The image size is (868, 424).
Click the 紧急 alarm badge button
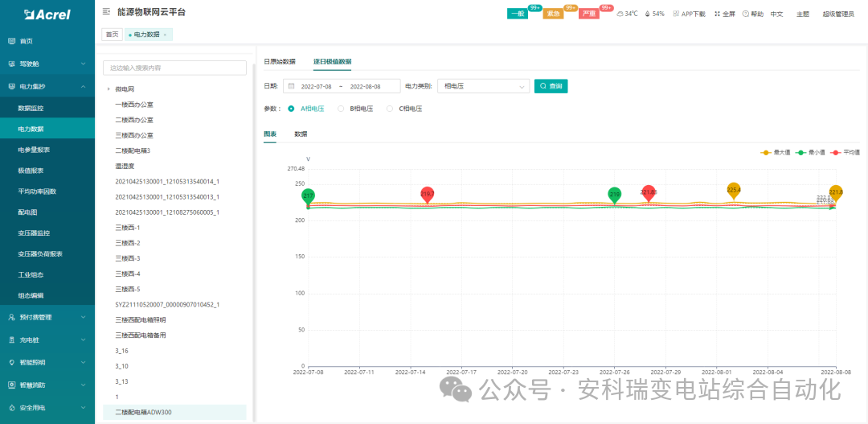tap(553, 14)
